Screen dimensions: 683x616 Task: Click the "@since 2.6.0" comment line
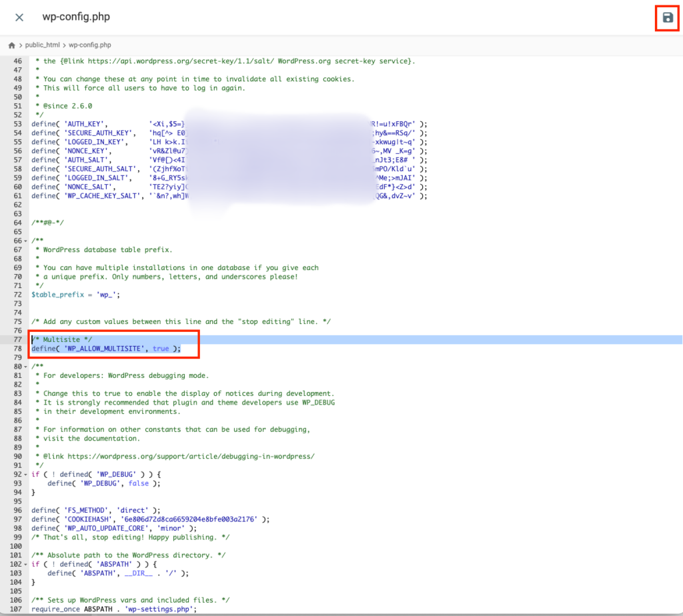[63, 106]
